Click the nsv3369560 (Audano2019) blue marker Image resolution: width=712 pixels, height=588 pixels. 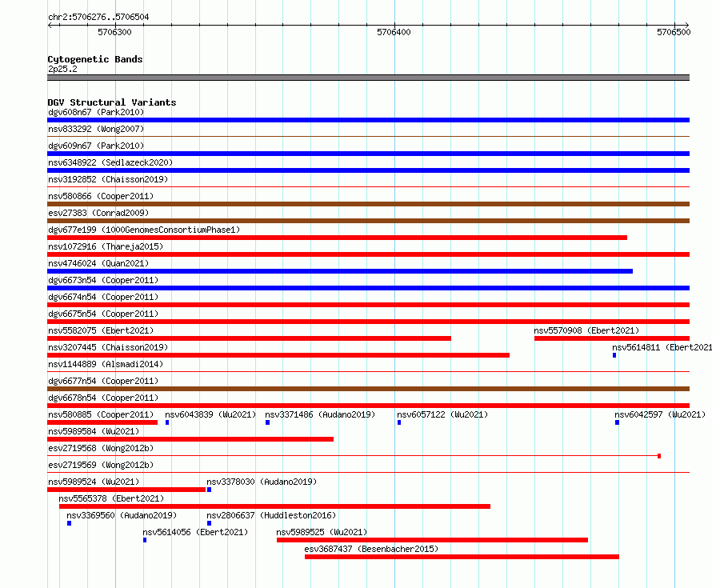pos(69,523)
